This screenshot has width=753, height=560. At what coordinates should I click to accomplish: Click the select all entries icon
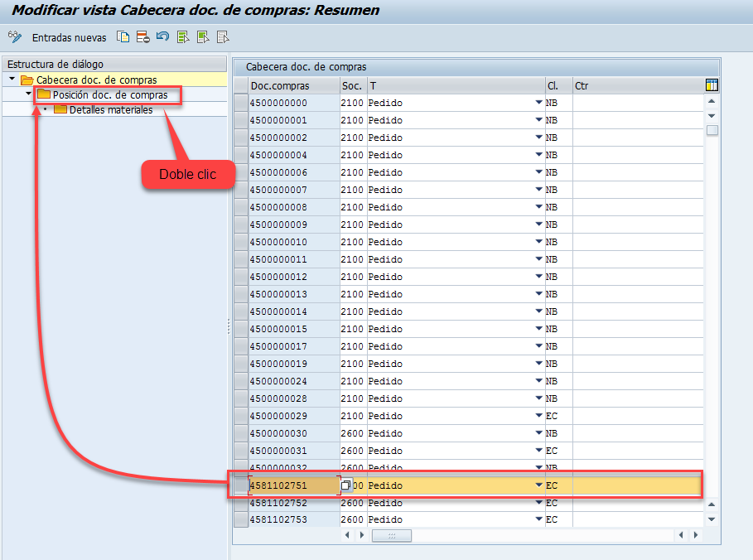click(x=183, y=37)
